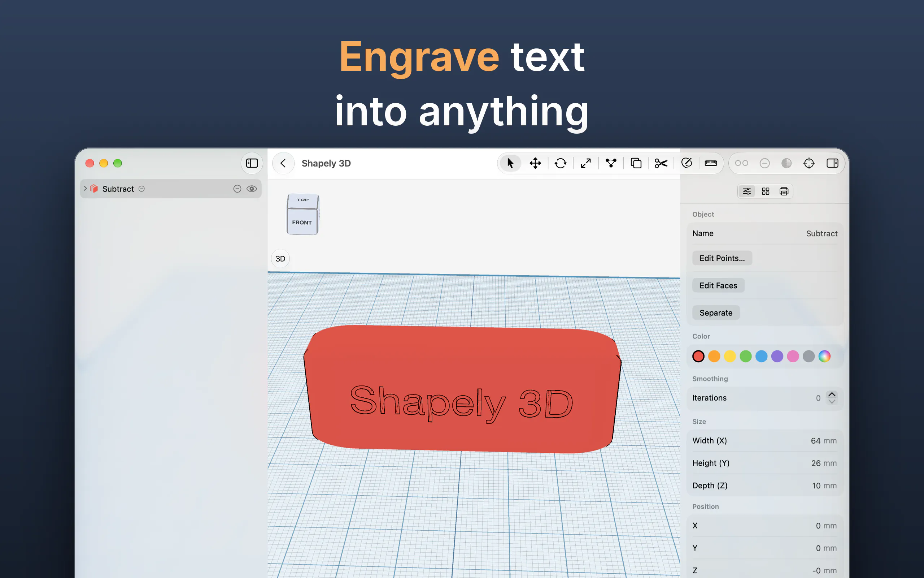
Task: Increase smoothing Iterations with up arrow
Action: (x=832, y=394)
